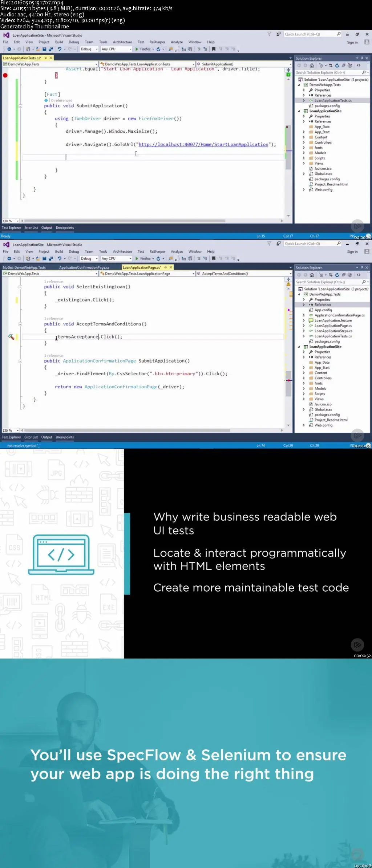This screenshot has height=868, width=372.
Task: Click bookmark icon in top Visual Studio toolbar
Action: pos(214,49)
